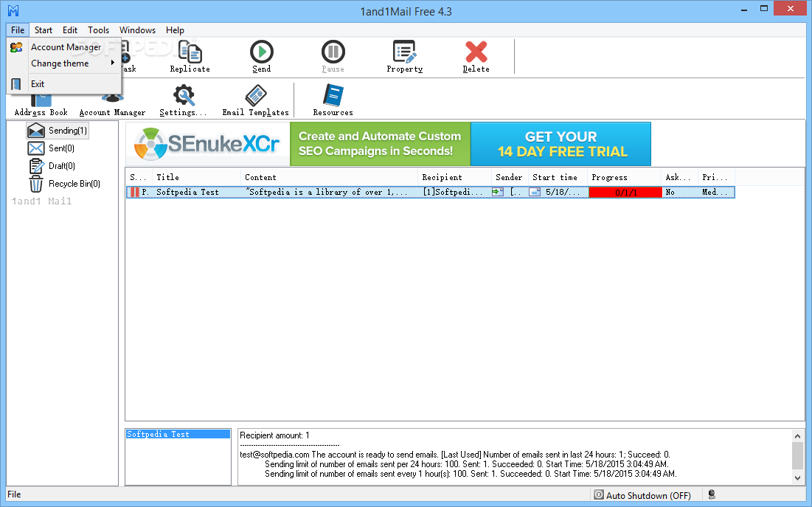The height and width of the screenshot is (507, 812).
Task: Sort by Title column header
Action: 197,177
